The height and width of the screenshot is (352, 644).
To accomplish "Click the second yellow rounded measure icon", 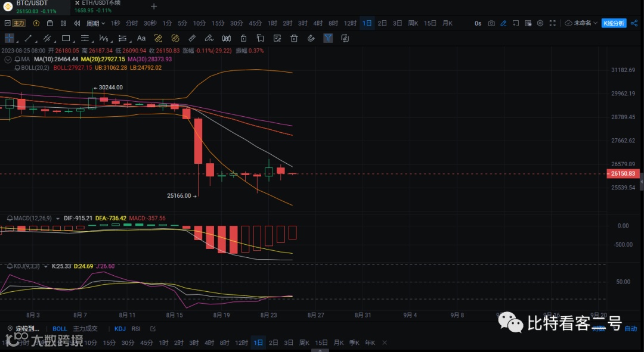I will 175,39.
